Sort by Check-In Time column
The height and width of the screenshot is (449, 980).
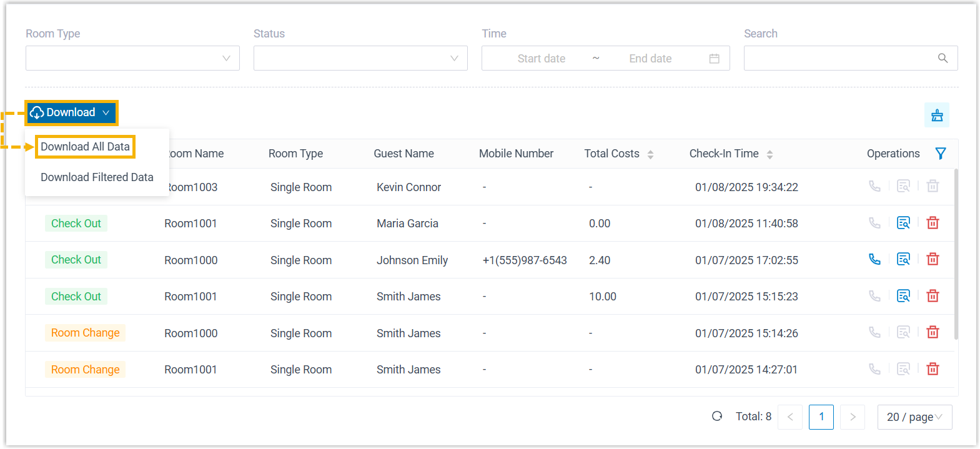coord(770,154)
